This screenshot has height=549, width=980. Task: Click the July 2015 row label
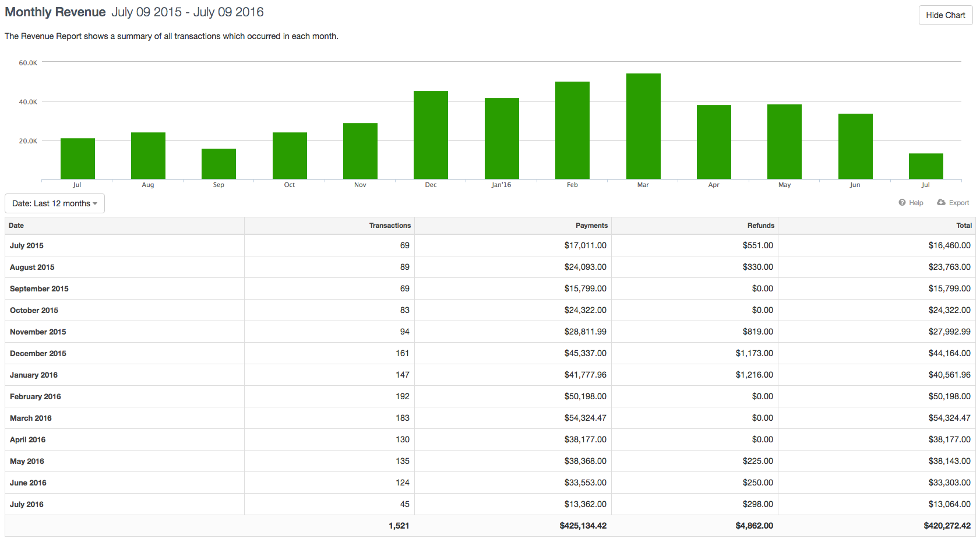(x=27, y=245)
